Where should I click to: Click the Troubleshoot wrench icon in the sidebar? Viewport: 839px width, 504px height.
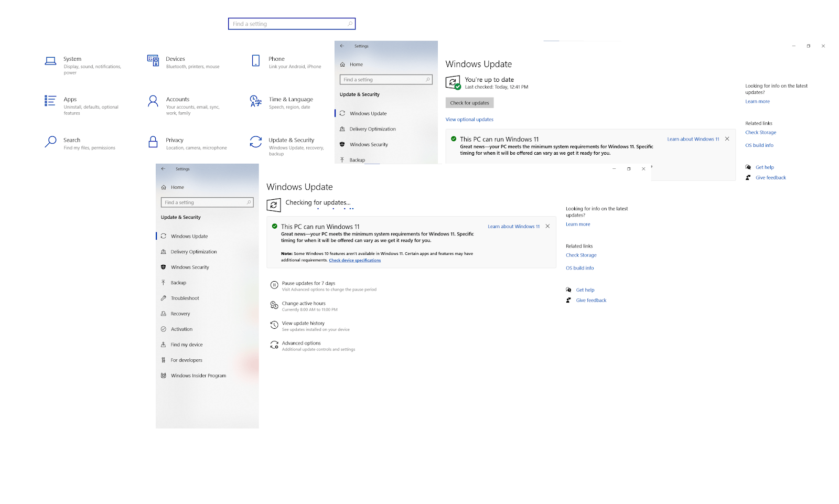click(x=164, y=298)
